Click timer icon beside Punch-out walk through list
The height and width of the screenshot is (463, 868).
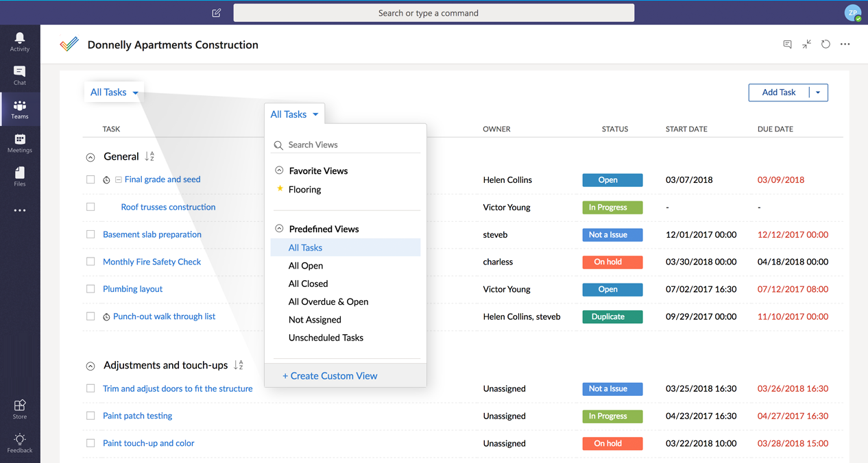[107, 317]
